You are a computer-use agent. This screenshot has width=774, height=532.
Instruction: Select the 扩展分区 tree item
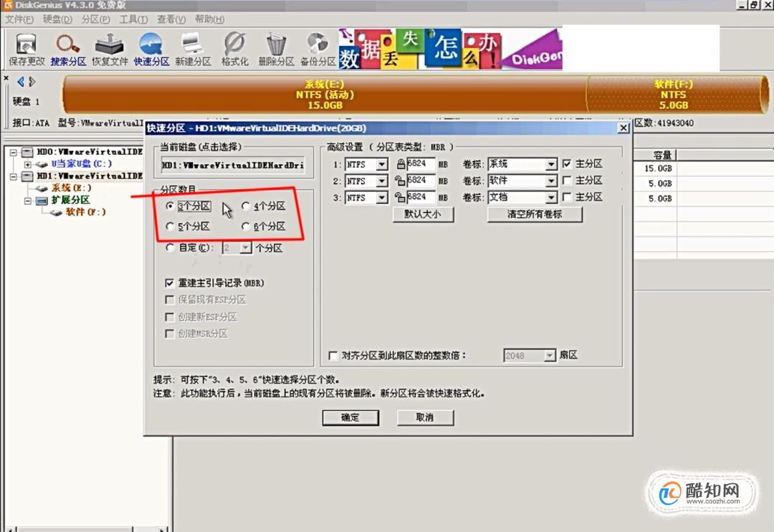(70, 200)
